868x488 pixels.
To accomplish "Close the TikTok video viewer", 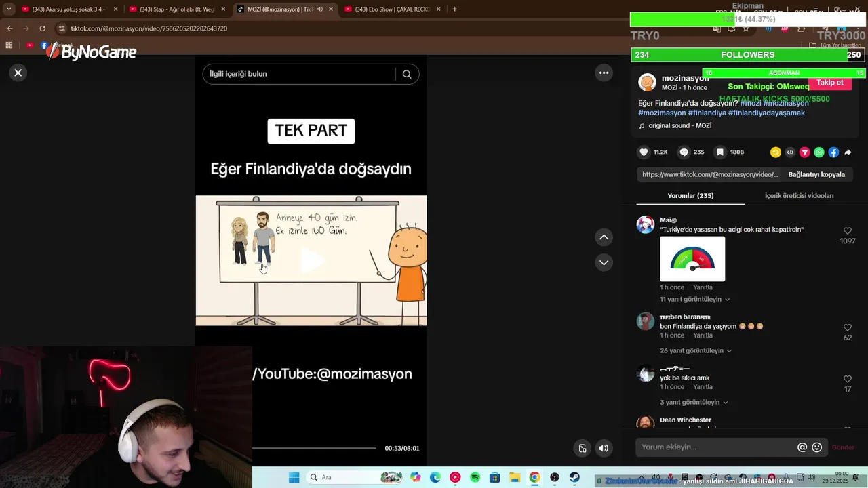I will 18,73.
